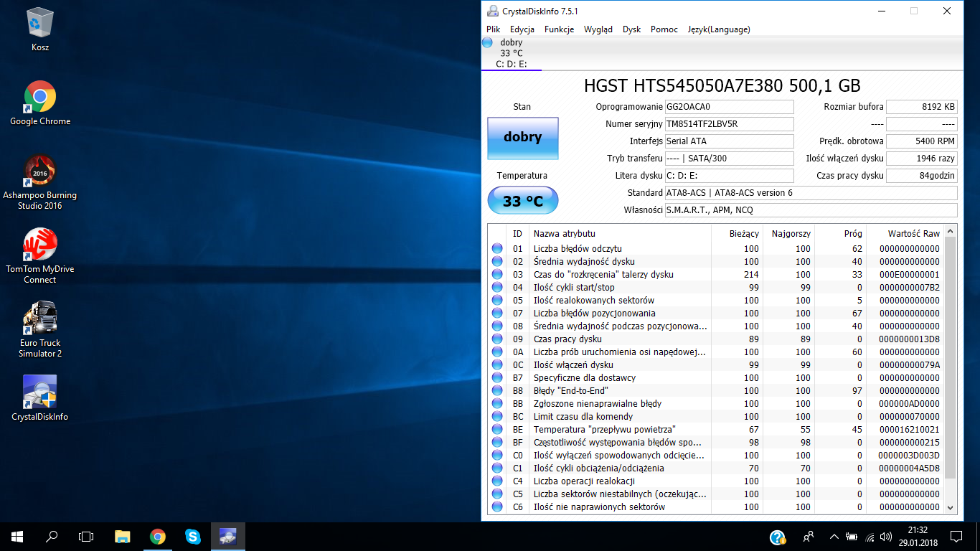Screen dimensions: 980x551
Task: Click the 33 °C temperature button
Action: click(x=522, y=201)
